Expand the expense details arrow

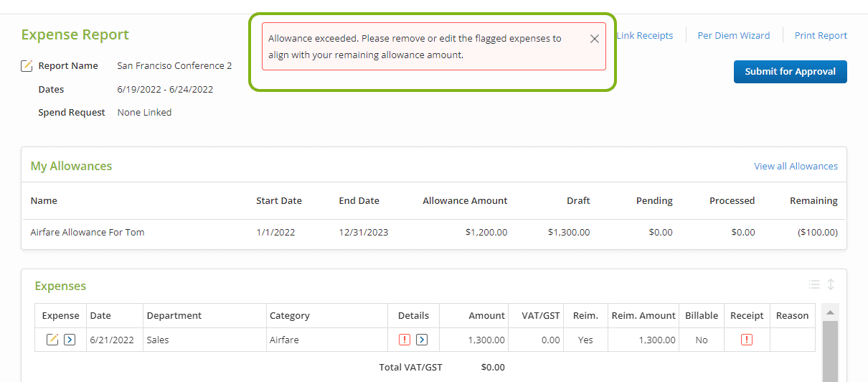422,340
